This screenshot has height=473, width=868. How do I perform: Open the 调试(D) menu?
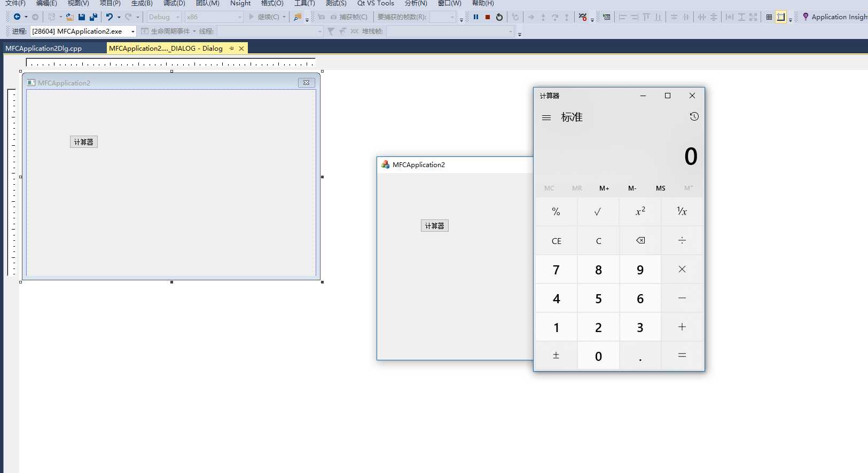174,3
